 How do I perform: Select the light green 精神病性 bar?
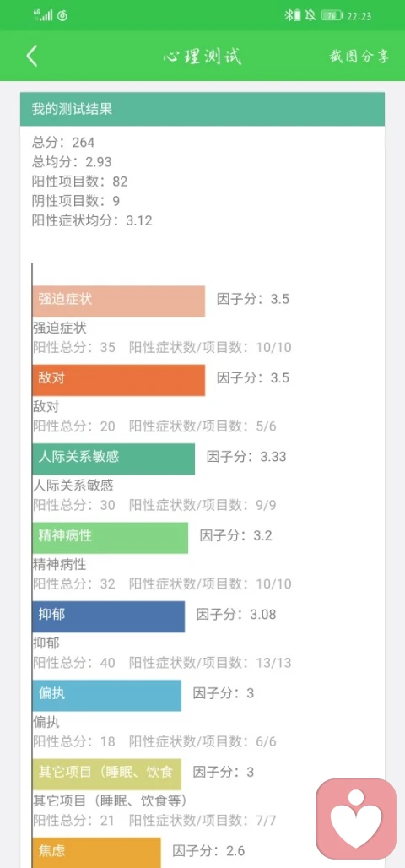coord(111,538)
